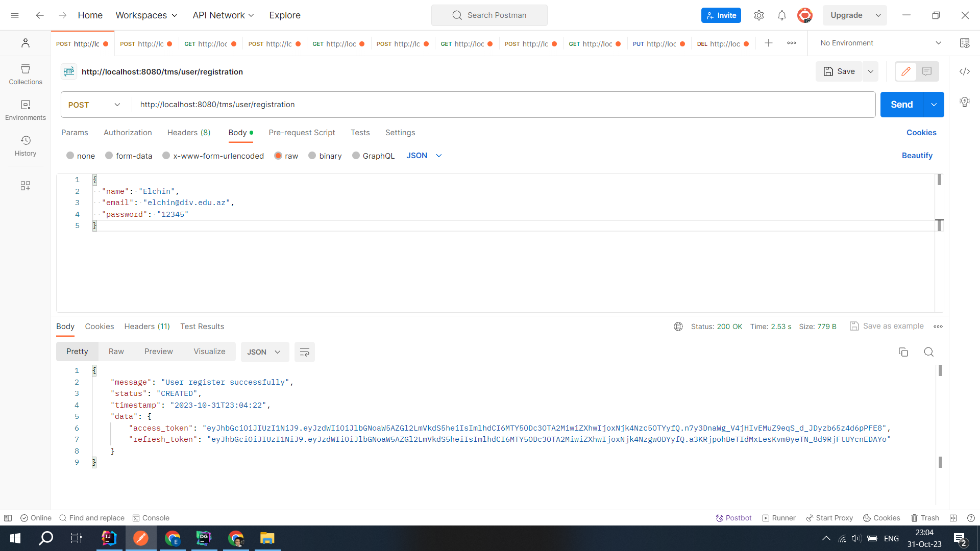Open the Environments sidebar panel
Image resolution: width=980 pixels, height=551 pixels.
(x=25, y=109)
